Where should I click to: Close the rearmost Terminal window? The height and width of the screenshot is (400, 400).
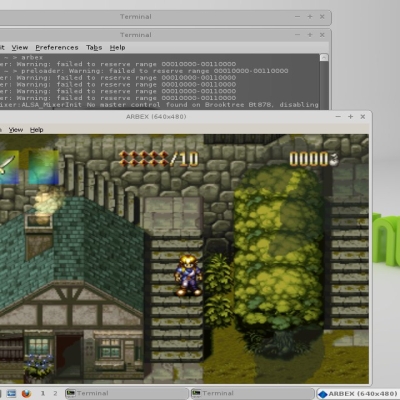click(x=322, y=17)
